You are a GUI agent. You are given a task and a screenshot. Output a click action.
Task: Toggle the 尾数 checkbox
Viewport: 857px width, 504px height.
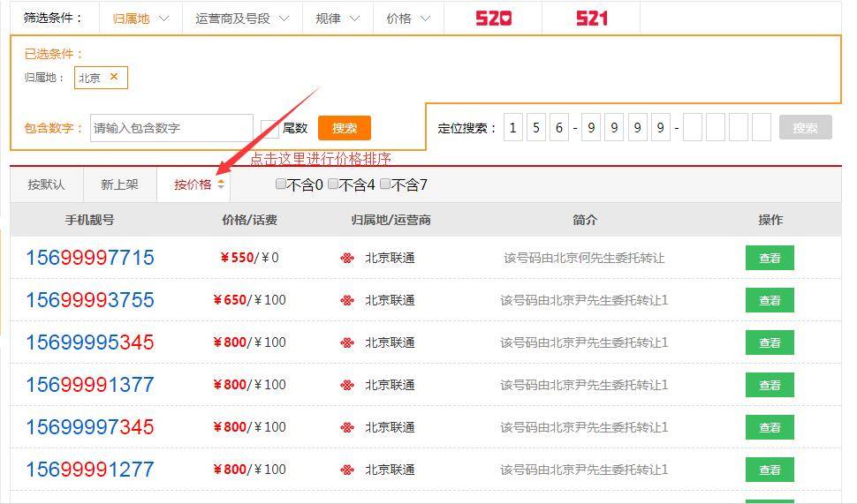click(x=269, y=128)
